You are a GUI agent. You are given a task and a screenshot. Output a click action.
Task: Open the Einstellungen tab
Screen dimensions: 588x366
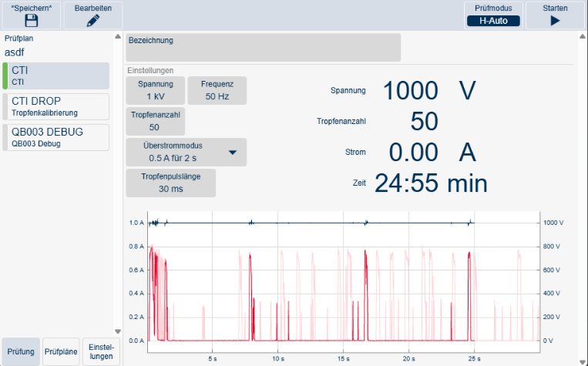coord(101,352)
